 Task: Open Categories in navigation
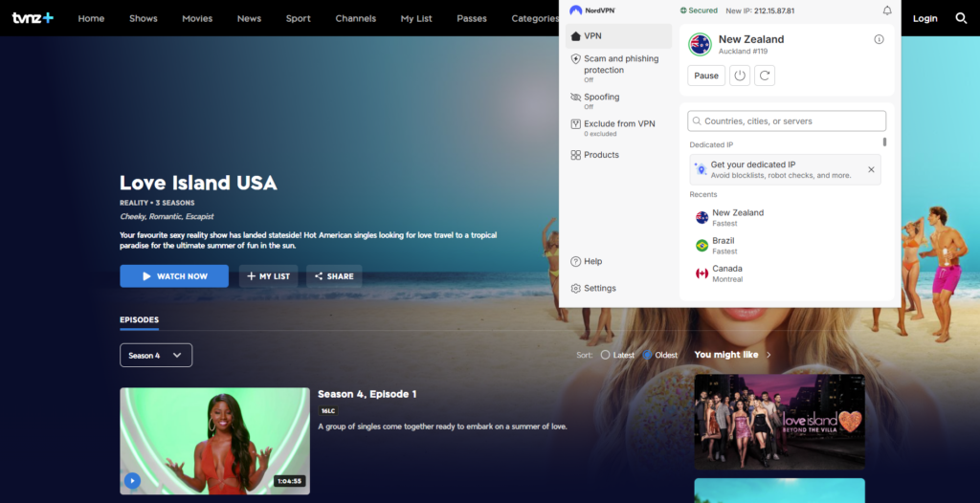535,18
